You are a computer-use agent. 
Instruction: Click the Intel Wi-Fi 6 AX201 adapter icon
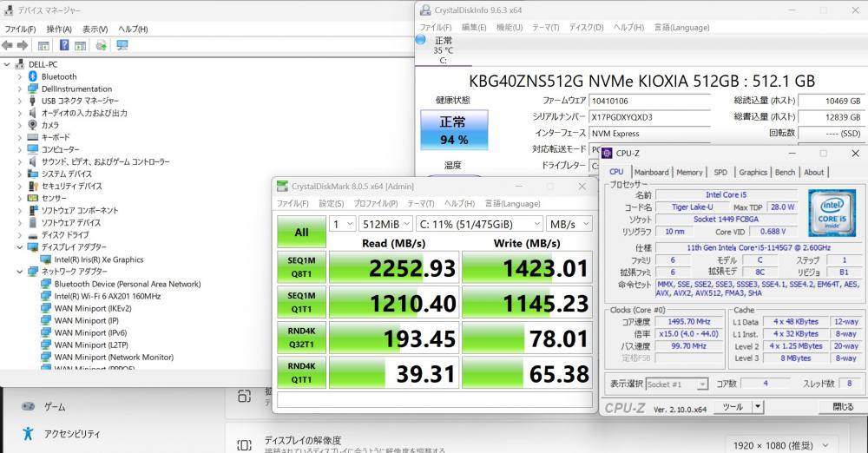(45, 296)
